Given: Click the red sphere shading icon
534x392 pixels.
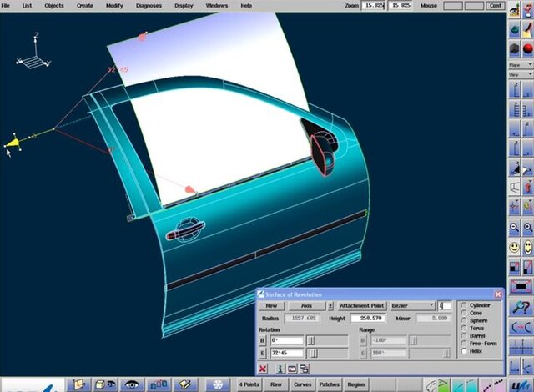Looking at the screenshot, I should click(x=528, y=48).
